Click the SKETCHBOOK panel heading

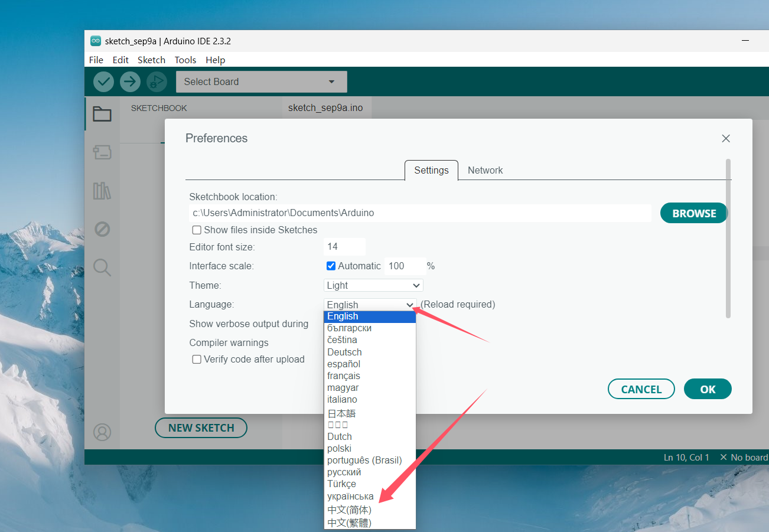[x=159, y=108]
